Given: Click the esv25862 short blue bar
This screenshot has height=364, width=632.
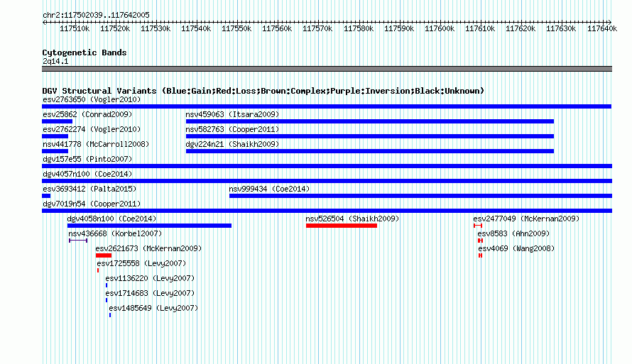Looking at the screenshot, I should click(58, 121).
